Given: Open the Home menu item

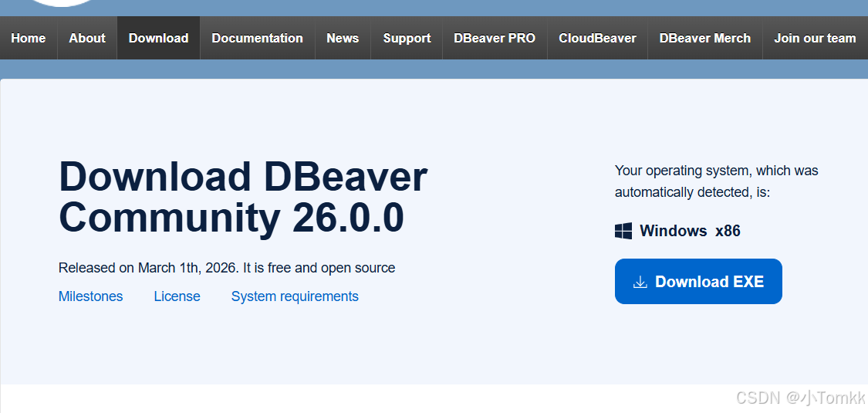Looking at the screenshot, I should 29,38.
